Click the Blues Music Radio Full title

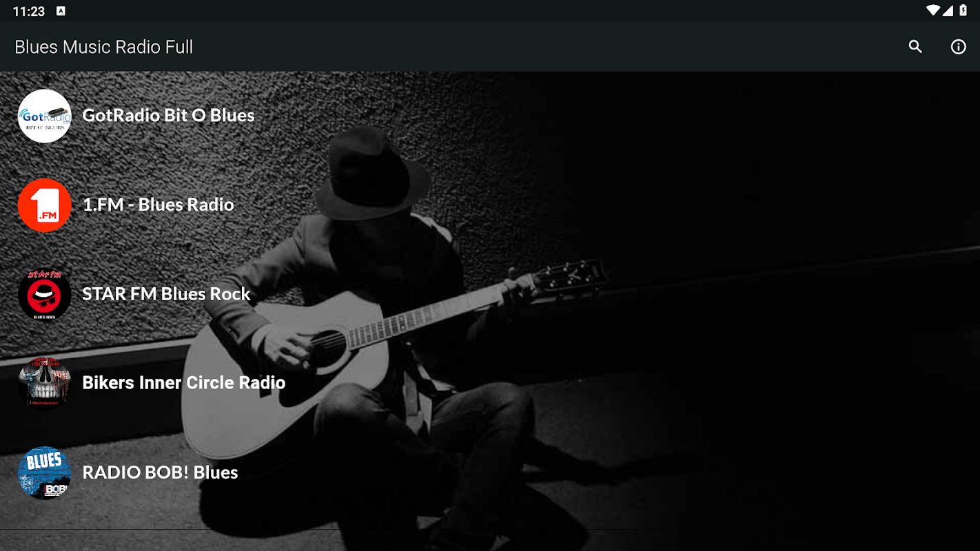[x=103, y=47]
